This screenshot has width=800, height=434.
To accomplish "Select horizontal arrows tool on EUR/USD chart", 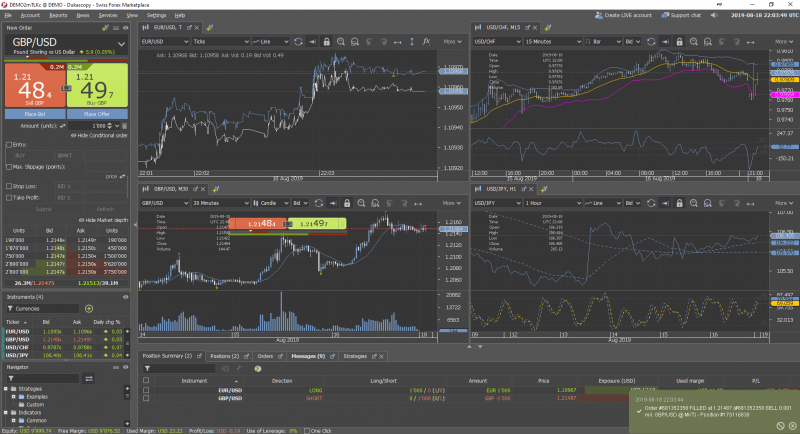I will coord(397,42).
